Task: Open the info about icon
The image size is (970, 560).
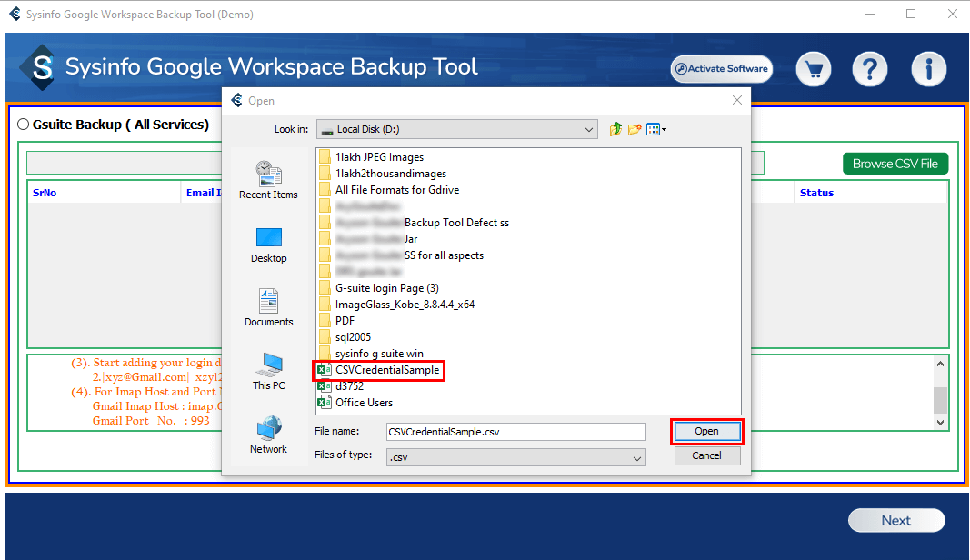Action: 928,69
